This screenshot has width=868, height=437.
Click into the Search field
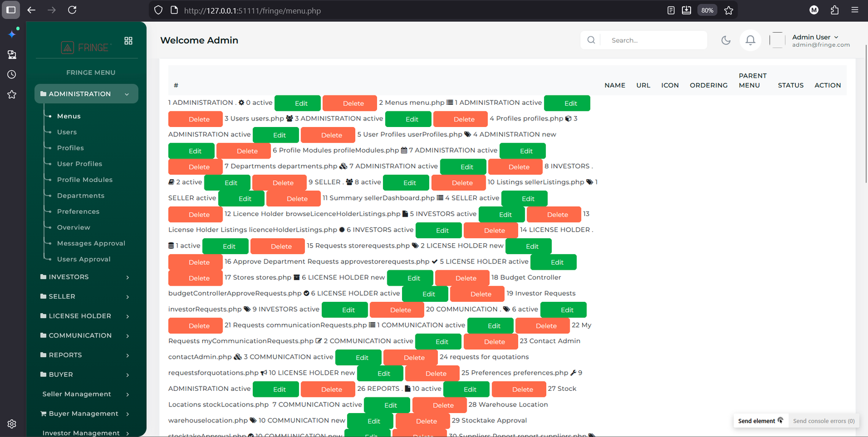(x=654, y=40)
